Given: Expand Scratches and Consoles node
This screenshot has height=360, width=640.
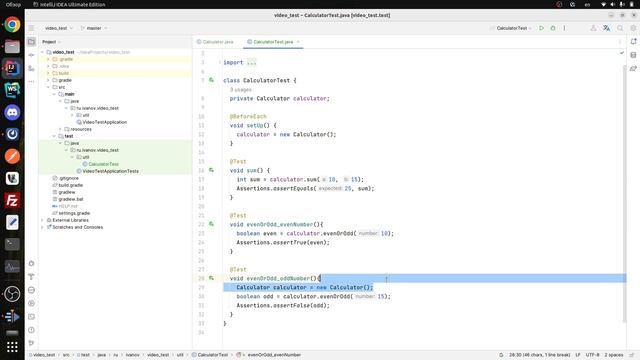Looking at the screenshot, I should pos(42,227).
